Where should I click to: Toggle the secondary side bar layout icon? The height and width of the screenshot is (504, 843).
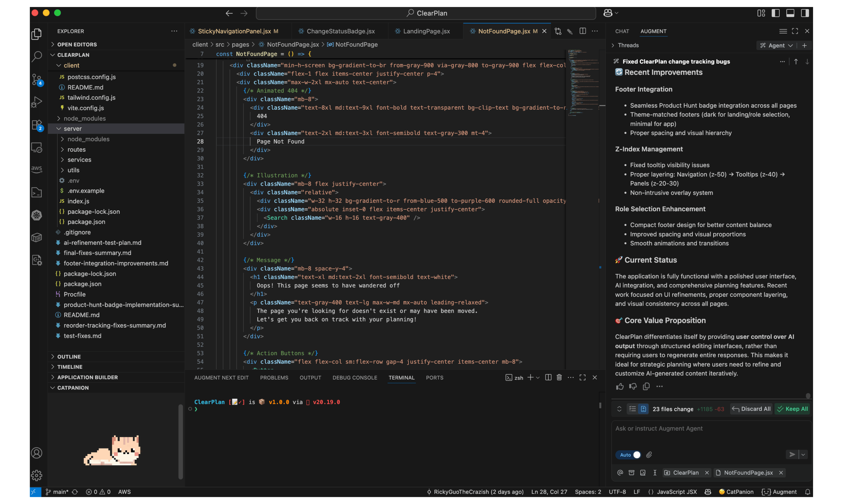pos(805,13)
